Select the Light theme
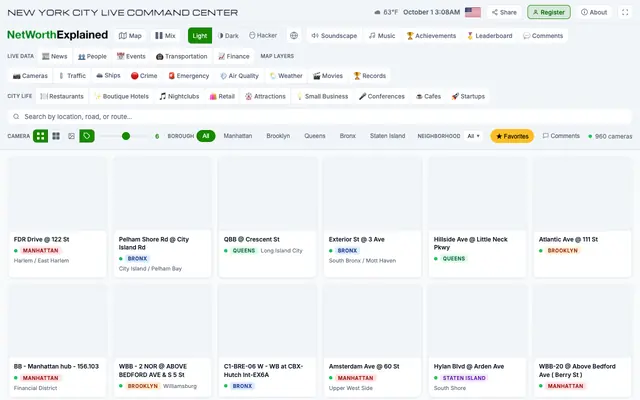 click(200, 36)
